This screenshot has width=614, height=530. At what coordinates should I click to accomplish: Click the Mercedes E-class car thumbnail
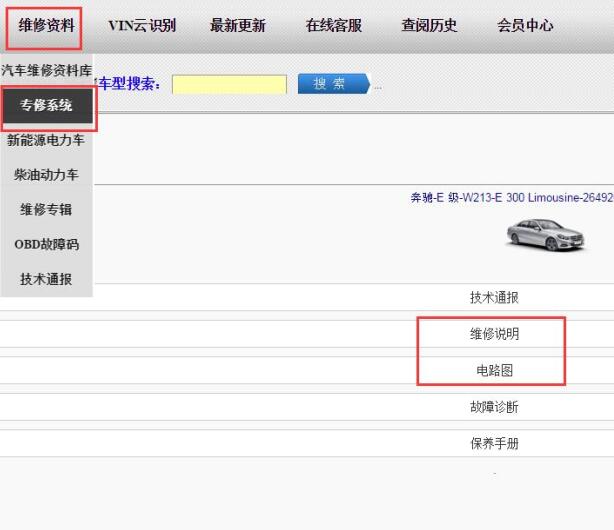coord(545,235)
